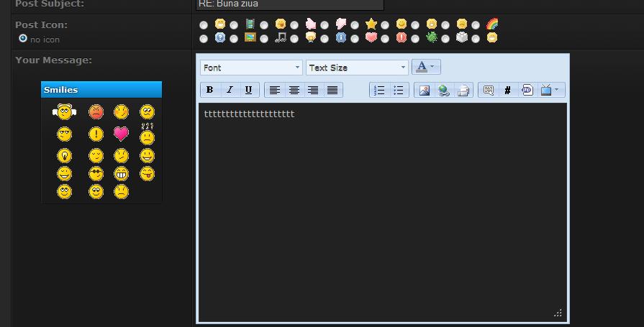Image resolution: width=644 pixels, height=327 pixels.
Task: Select the thumbs down post icon radio
Action: (325, 25)
